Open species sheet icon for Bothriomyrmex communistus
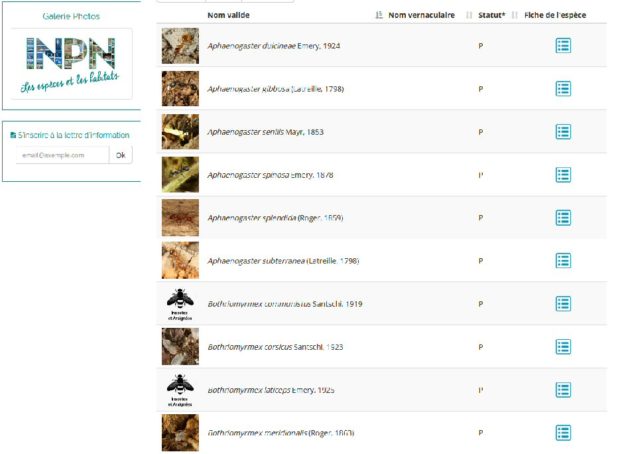 tap(563, 304)
